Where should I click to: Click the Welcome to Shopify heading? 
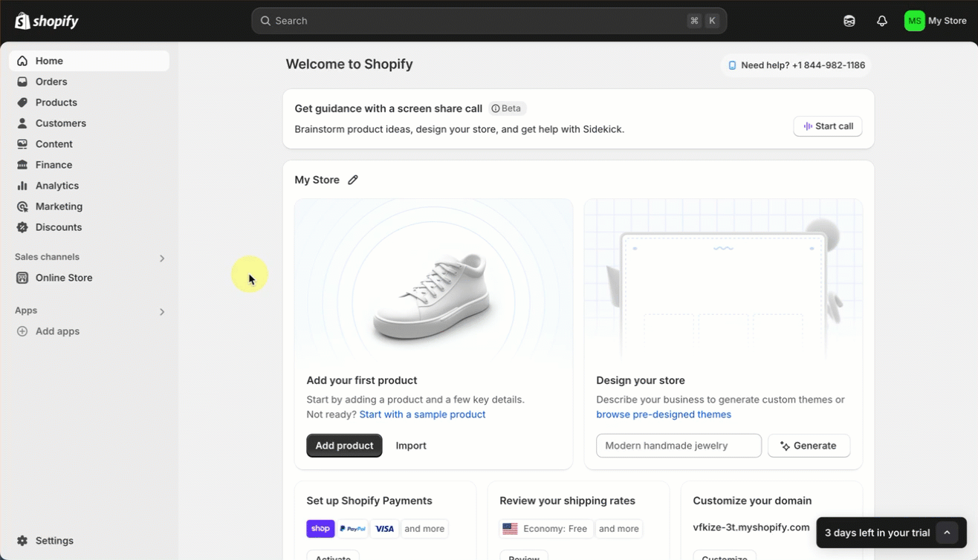click(x=349, y=64)
